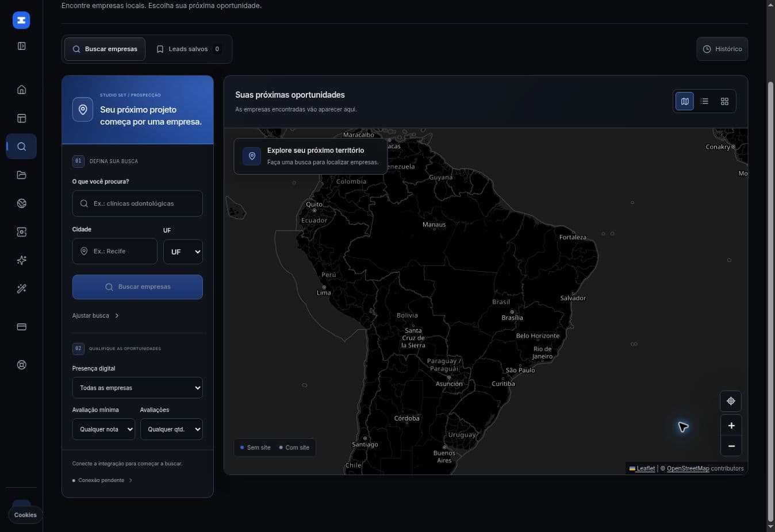Select the 'Leads salvos' tab
Image resolution: width=775 pixels, height=532 pixels.
[189, 49]
